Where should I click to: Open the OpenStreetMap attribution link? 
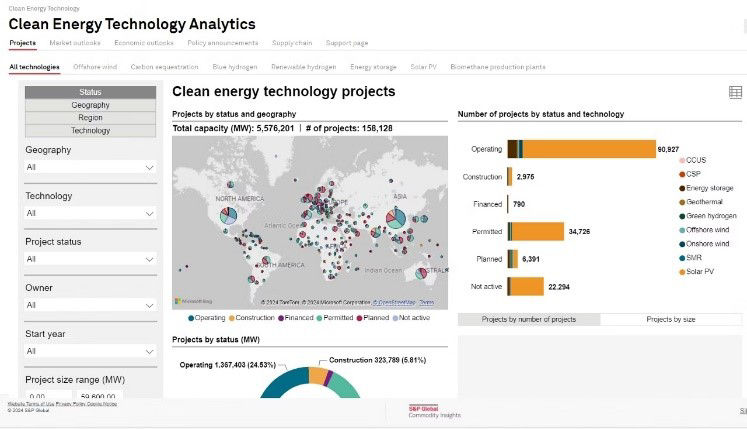click(x=394, y=302)
